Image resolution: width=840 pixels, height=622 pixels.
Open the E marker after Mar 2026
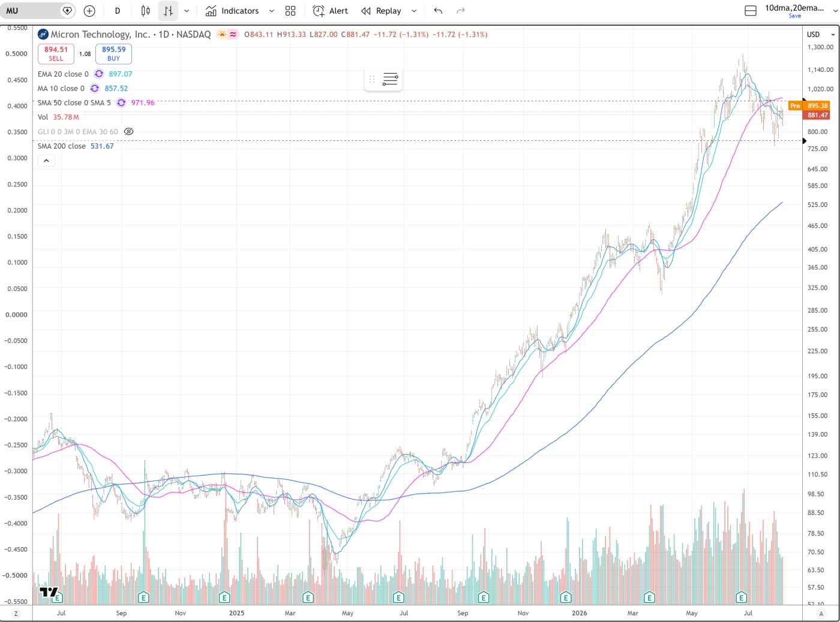[x=649, y=598]
